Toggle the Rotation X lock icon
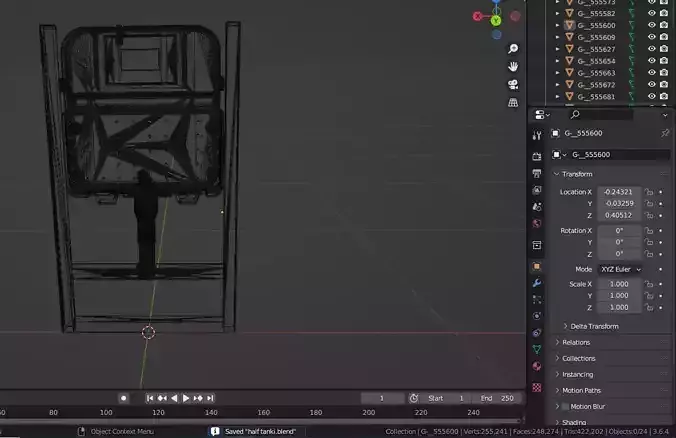The height and width of the screenshot is (438, 676). click(x=649, y=231)
